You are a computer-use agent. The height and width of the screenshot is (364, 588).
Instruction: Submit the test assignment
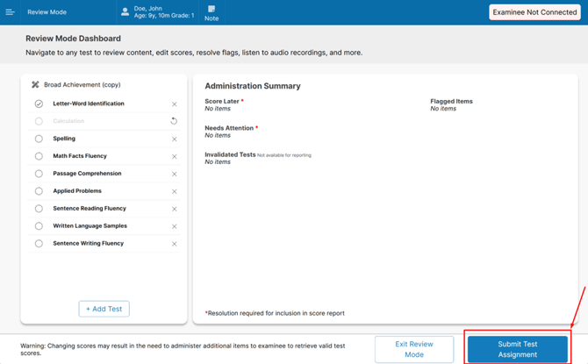(518, 349)
